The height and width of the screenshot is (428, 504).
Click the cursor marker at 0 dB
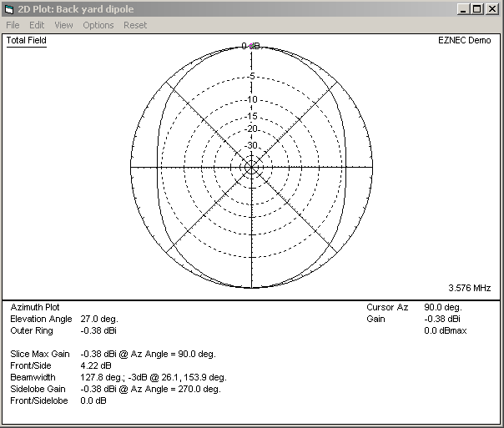[x=251, y=46]
